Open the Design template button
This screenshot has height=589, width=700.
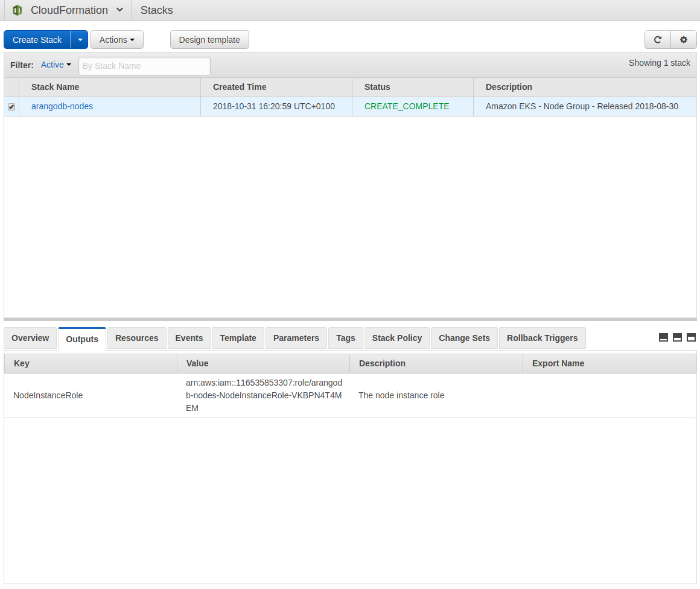(209, 40)
